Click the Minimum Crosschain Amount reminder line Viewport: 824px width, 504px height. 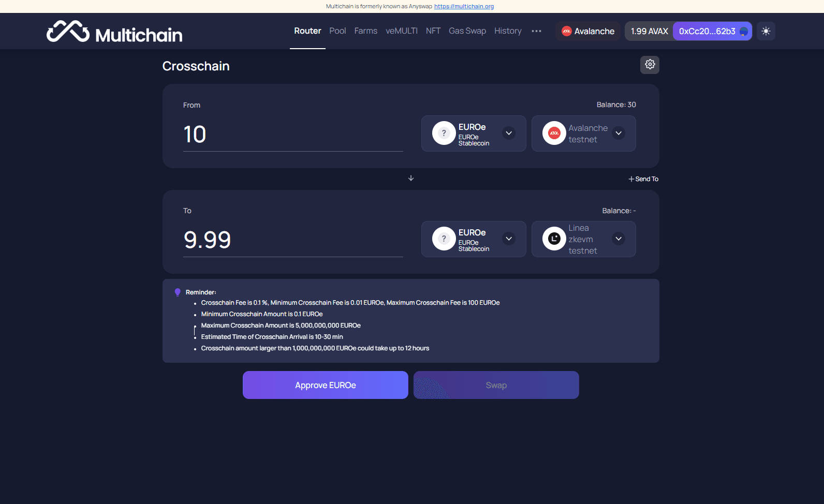pyautogui.click(x=262, y=314)
